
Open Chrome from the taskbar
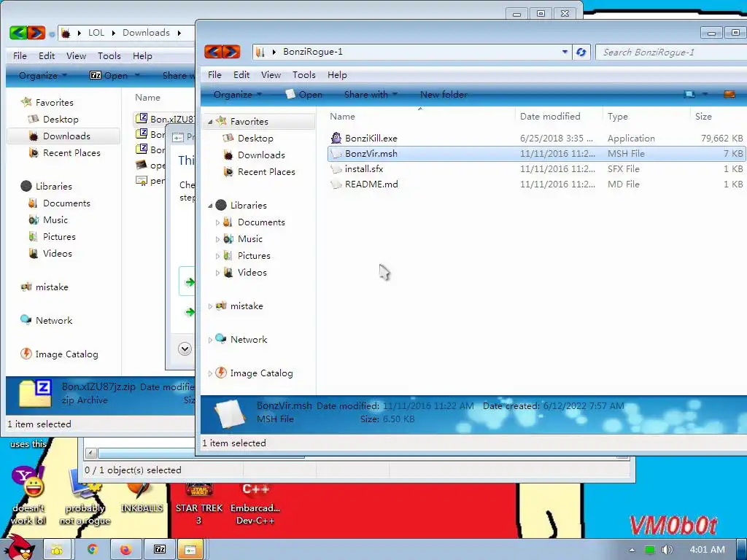click(92, 550)
